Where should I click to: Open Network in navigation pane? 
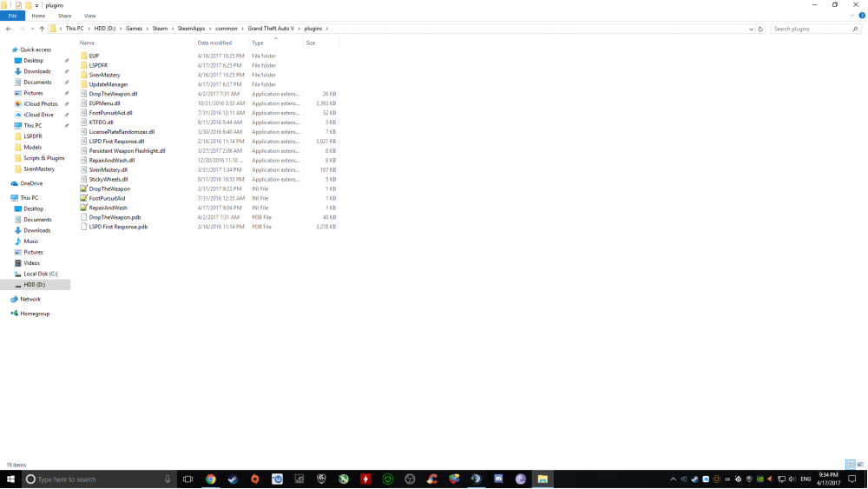(x=30, y=299)
